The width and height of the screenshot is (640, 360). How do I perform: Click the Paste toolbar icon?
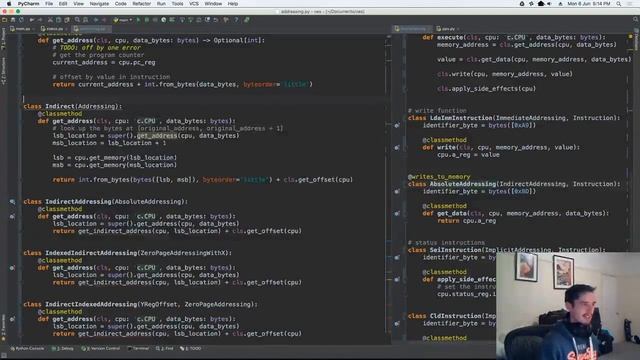67,20
